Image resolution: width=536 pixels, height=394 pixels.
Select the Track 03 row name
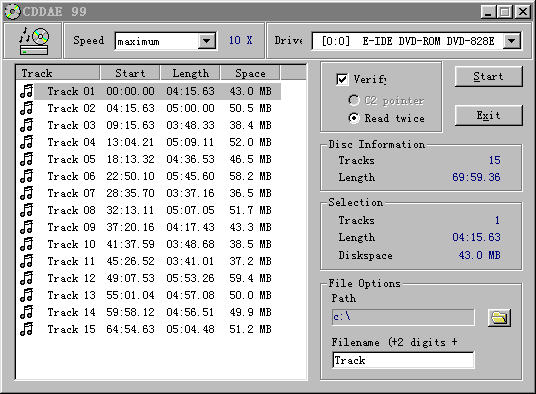click(71, 125)
